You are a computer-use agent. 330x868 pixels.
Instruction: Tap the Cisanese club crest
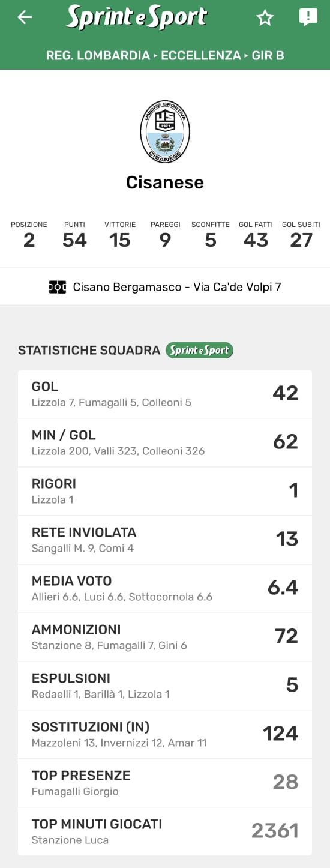click(165, 132)
